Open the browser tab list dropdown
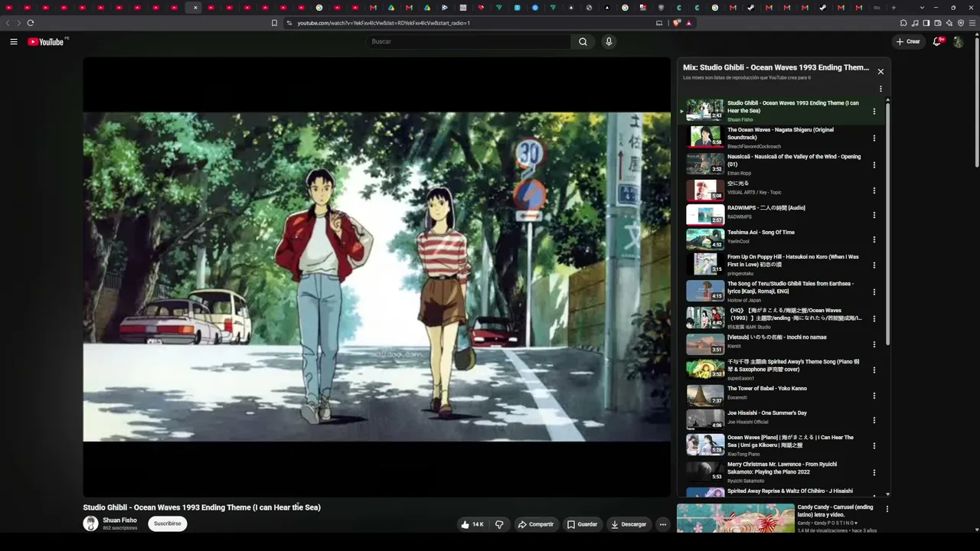 (x=922, y=8)
